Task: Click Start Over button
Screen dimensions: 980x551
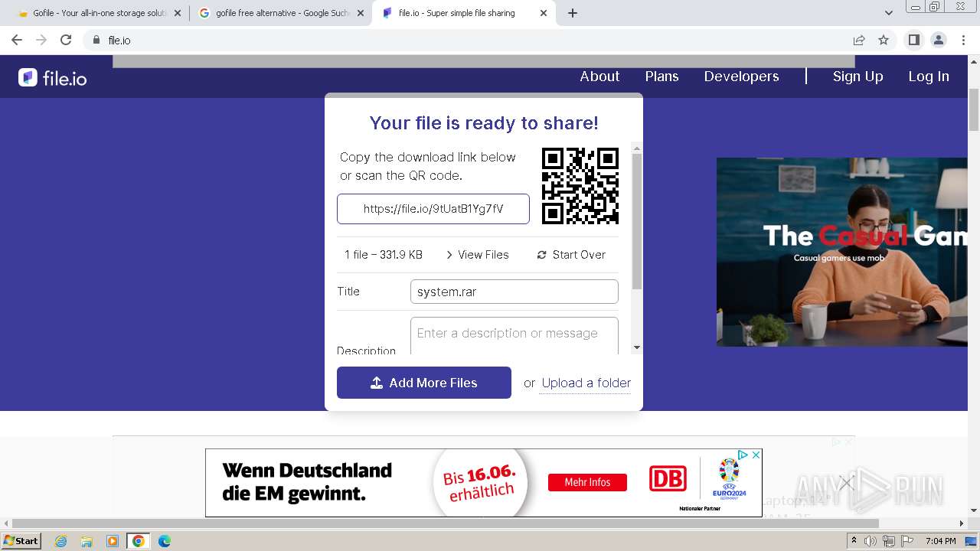Action: 571,255
